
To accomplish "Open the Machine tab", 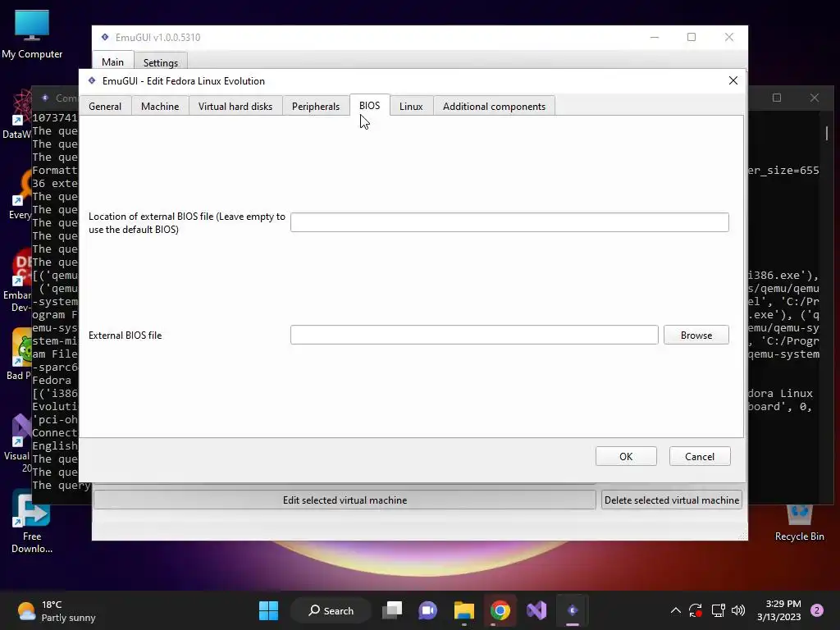I will tap(160, 106).
